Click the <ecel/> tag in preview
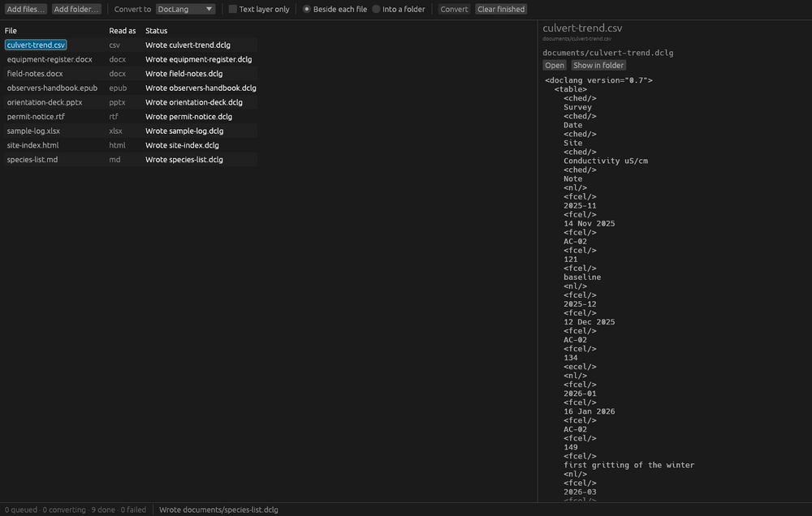Image resolution: width=812 pixels, height=516 pixels. click(580, 367)
